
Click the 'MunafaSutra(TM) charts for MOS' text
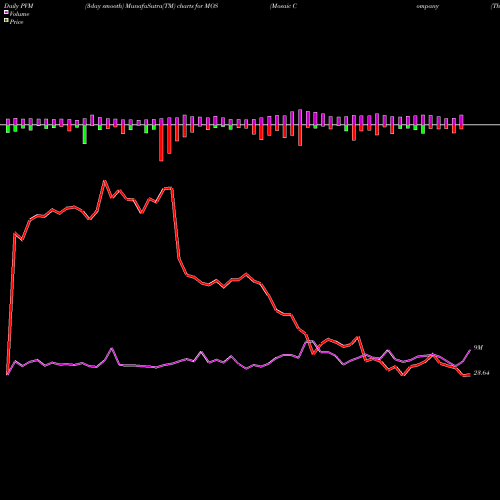[x=172, y=6]
